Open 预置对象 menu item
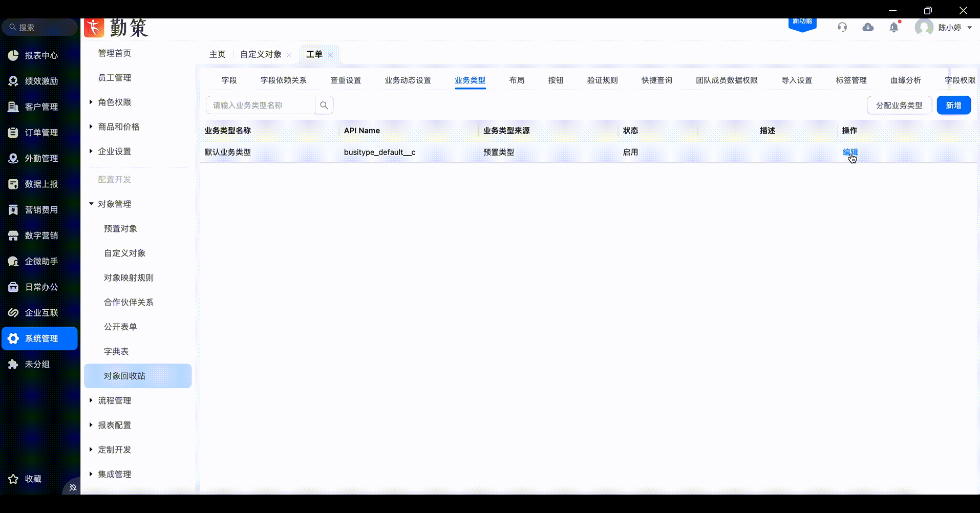The image size is (980, 513). coord(121,229)
